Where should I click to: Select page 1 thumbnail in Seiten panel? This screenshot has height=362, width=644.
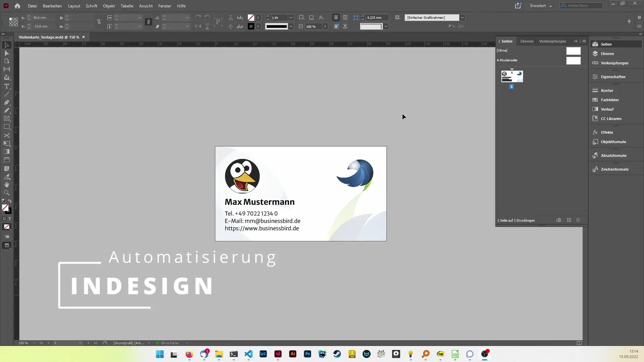click(x=512, y=76)
